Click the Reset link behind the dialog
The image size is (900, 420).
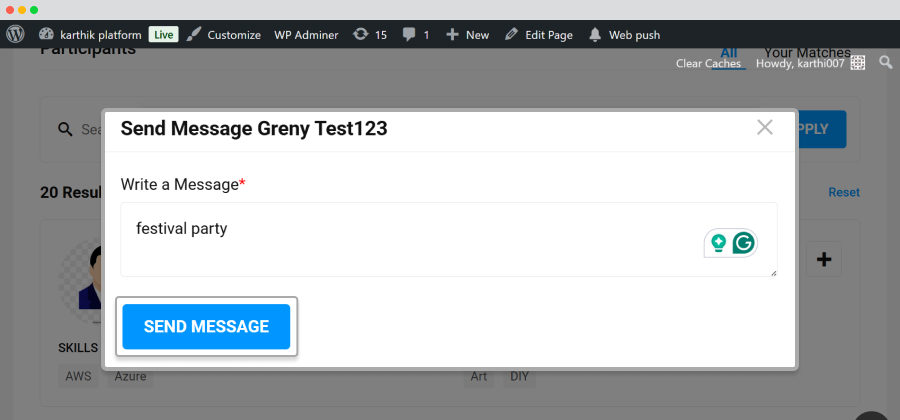(844, 192)
